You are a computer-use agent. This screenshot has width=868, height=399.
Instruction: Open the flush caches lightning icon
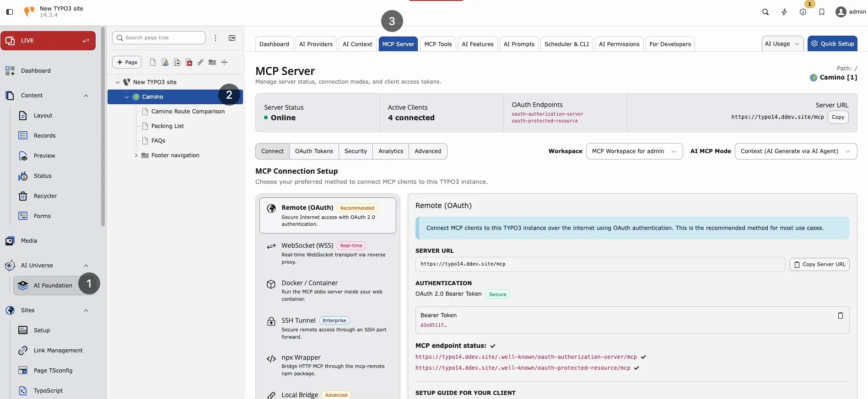point(784,12)
